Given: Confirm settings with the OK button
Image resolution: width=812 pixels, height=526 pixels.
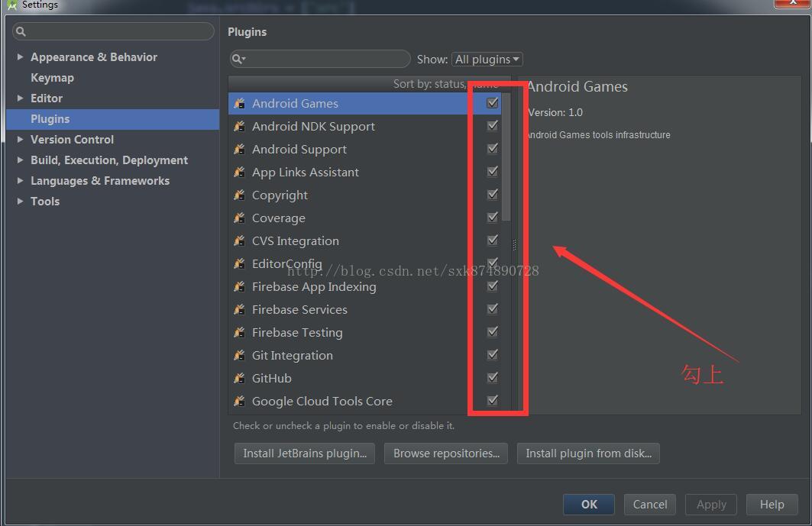Looking at the screenshot, I should (x=589, y=505).
